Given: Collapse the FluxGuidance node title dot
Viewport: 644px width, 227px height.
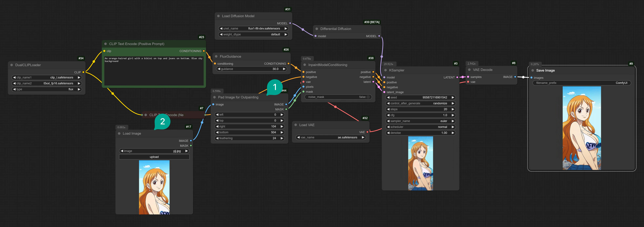Looking at the screenshot, I should click(216, 57).
